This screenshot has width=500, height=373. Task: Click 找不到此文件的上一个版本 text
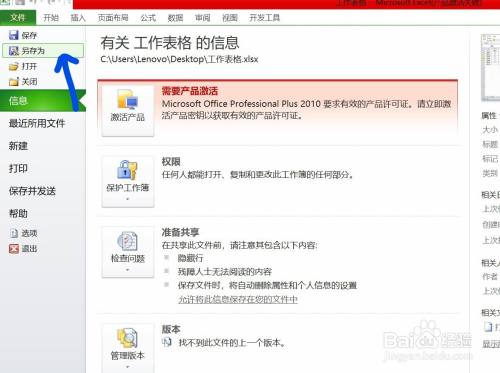[x=232, y=342]
